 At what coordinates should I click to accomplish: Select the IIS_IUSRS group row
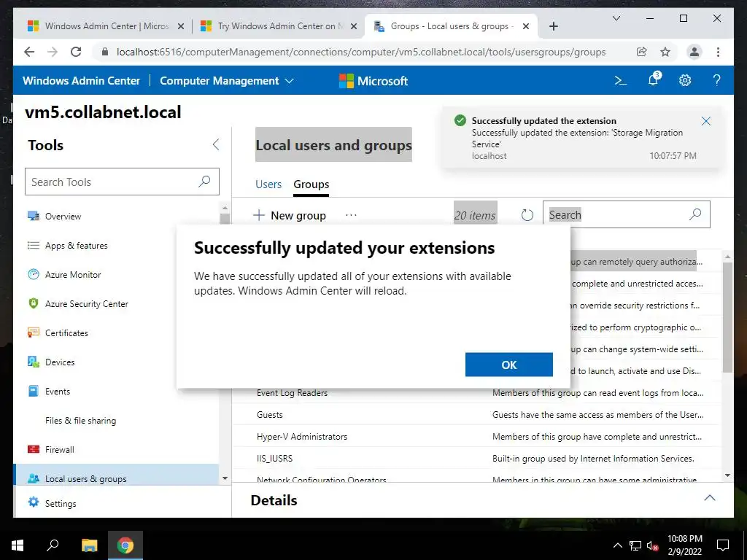476,459
